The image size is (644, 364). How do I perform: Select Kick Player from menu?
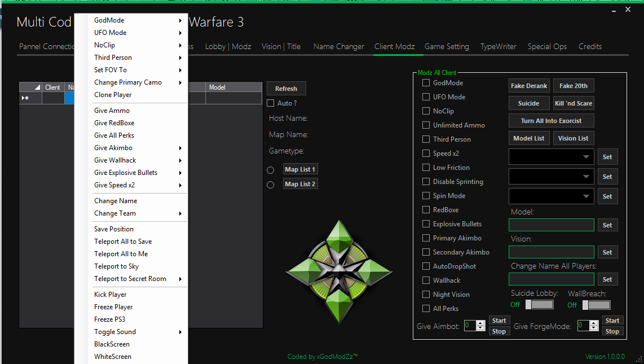pos(138,295)
